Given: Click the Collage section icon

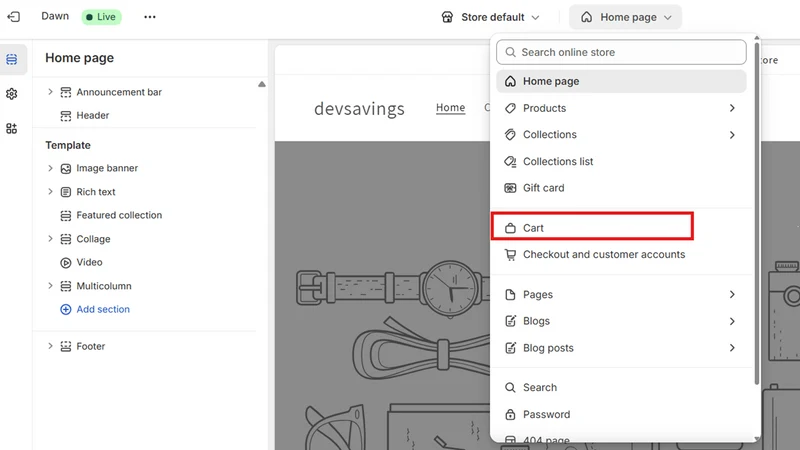Looking at the screenshot, I should pyautogui.click(x=66, y=239).
